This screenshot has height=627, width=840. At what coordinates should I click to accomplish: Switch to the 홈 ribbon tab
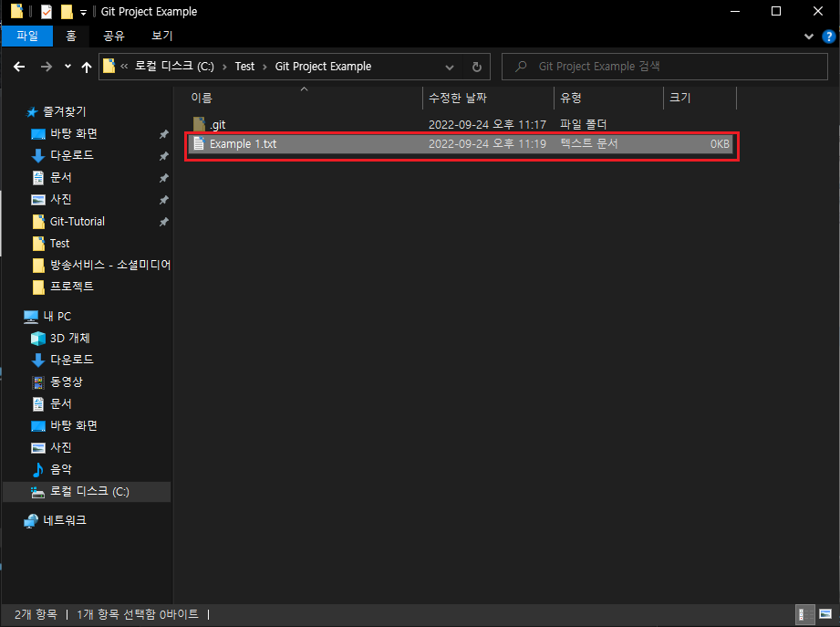click(71, 36)
